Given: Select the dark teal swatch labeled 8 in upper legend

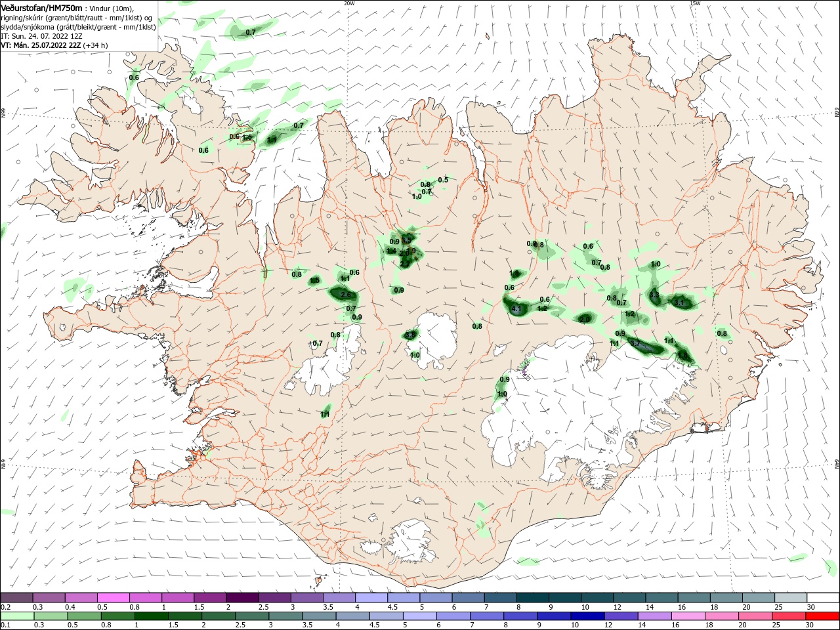Looking at the screenshot, I should [532, 598].
